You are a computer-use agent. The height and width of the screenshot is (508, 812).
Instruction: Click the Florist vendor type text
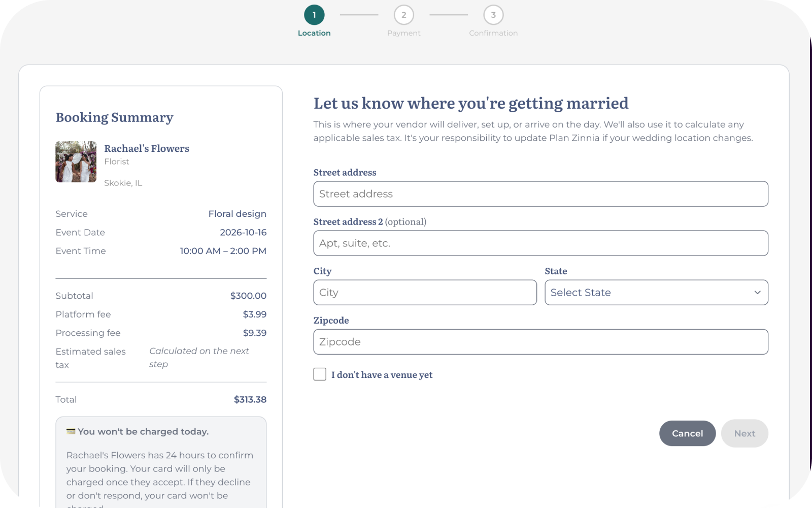tap(117, 162)
